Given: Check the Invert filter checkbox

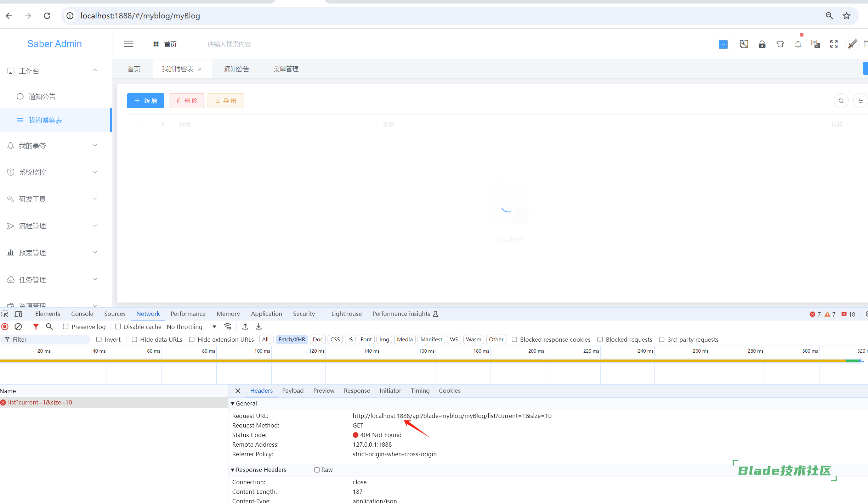Looking at the screenshot, I should (99, 339).
